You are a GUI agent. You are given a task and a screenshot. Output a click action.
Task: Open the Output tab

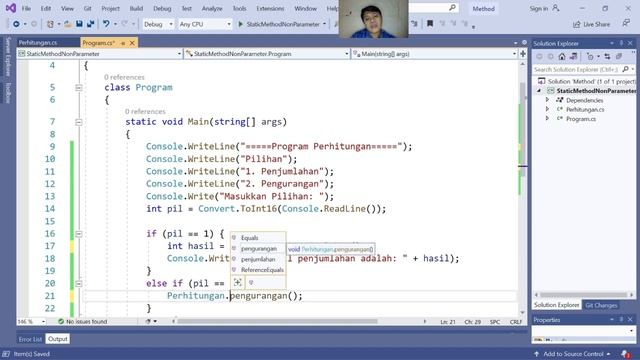pos(58,339)
